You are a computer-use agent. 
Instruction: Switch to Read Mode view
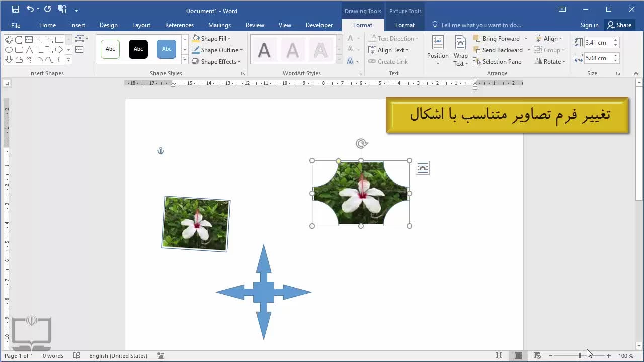(x=499, y=356)
